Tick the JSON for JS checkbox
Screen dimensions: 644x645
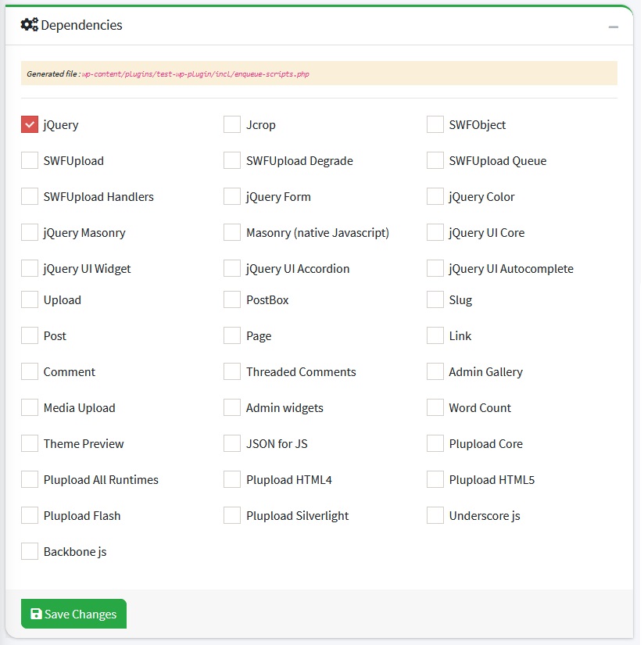[x=232, y=443]
